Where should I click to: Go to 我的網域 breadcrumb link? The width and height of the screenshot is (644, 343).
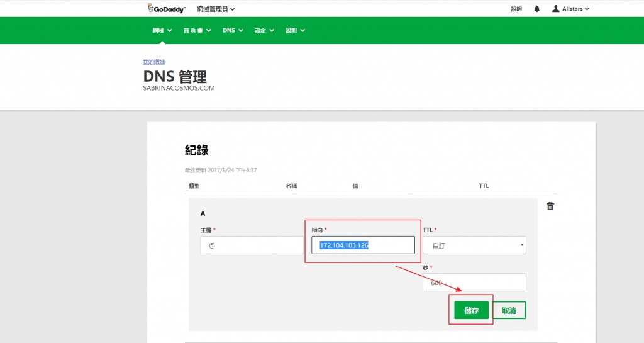pyautogui.click(x=153, y=62)
